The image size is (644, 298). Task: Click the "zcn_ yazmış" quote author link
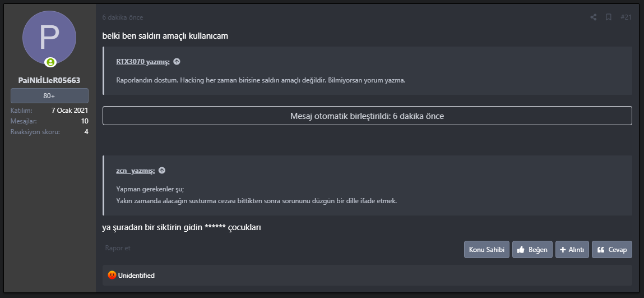[x=135, y=171]
